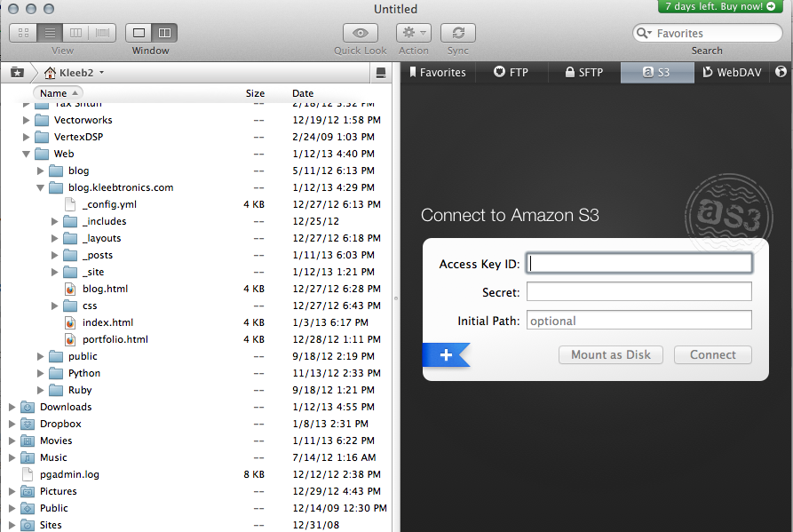Click the disk icon in path bar
This screenshot has width=793, height=532.
pos(381,73)
